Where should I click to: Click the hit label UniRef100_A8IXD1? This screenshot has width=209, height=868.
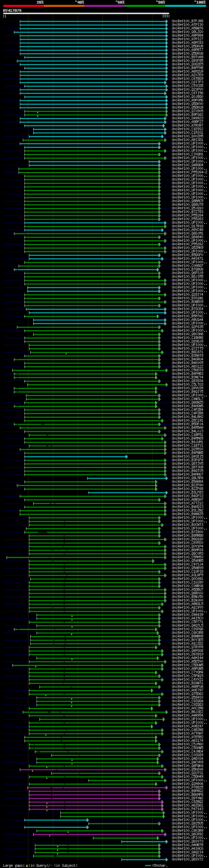(x=187, y=140)
